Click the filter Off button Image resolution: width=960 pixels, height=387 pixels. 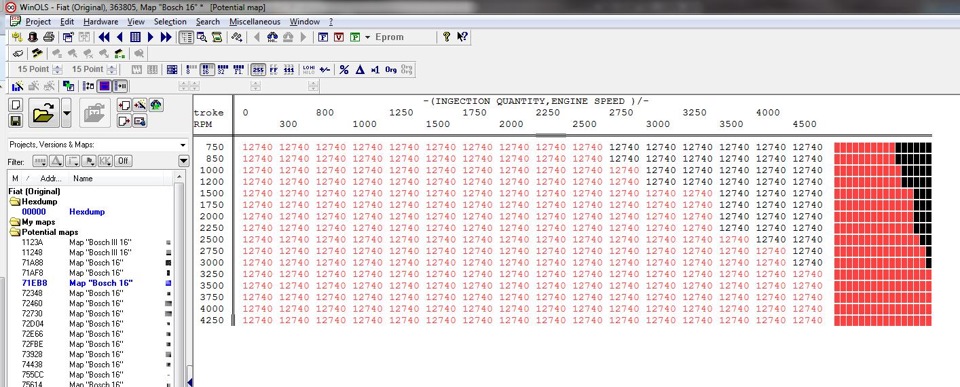[x=123, y=161]
